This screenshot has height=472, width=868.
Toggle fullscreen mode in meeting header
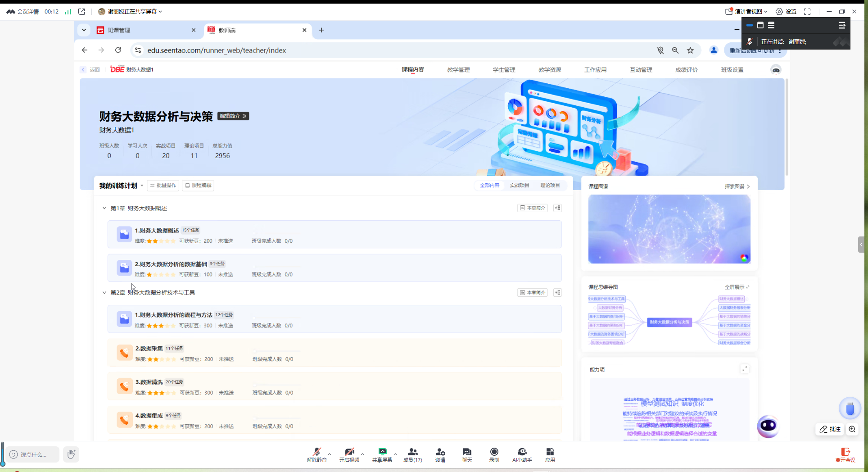click(807, 12)
